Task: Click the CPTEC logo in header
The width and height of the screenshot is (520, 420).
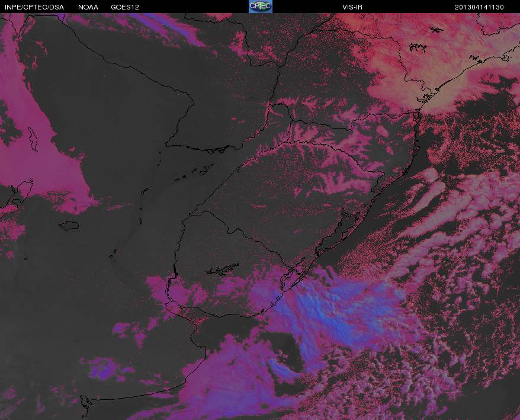Action: pos(261,7)
